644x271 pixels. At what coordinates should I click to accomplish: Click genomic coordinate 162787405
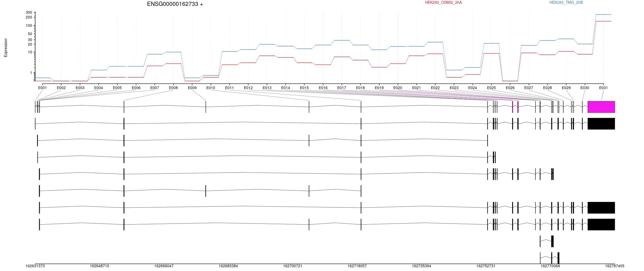point(615,266)
